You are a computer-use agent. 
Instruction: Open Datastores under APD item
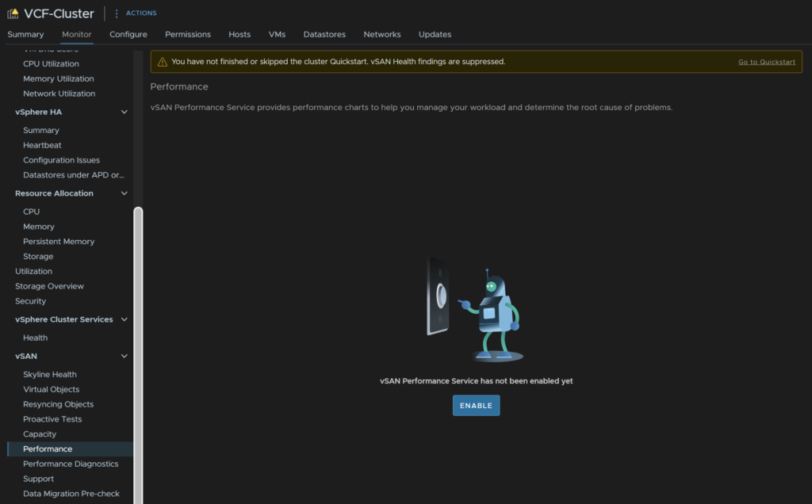[74, 175]
